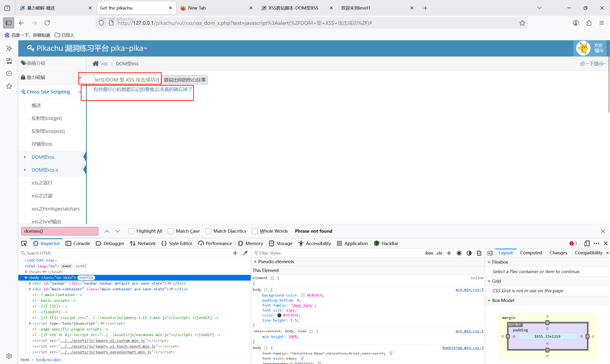Image resolution: width=610 pixels, height=364 pixels.
Task: Toggle print media simulation
Action: point(479,253)
